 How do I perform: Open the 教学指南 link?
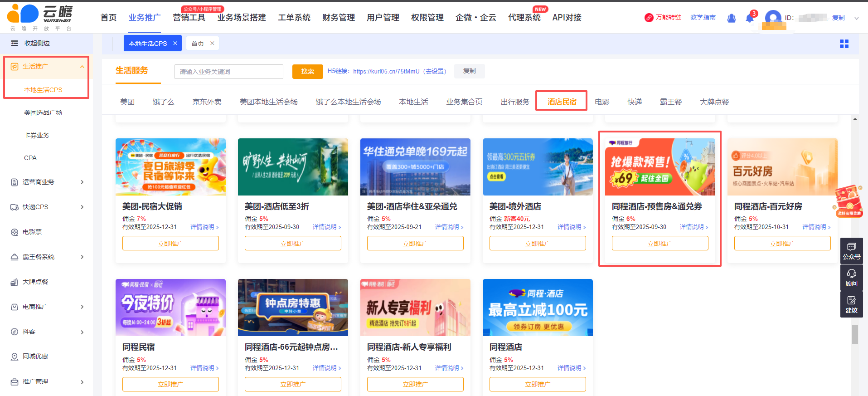(x=703, y=18)
